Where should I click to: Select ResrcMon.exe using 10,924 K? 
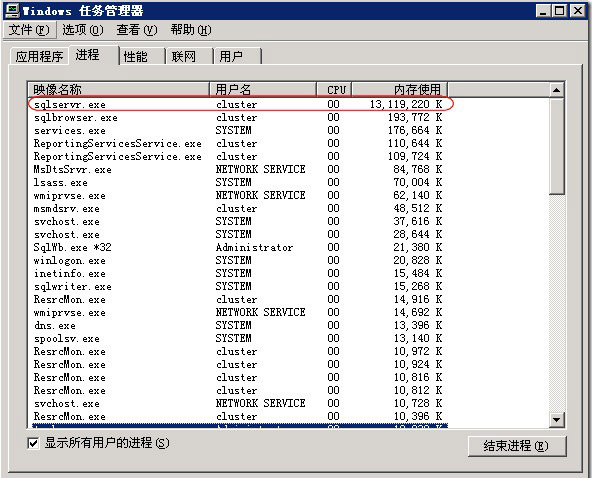click(238, 364)
